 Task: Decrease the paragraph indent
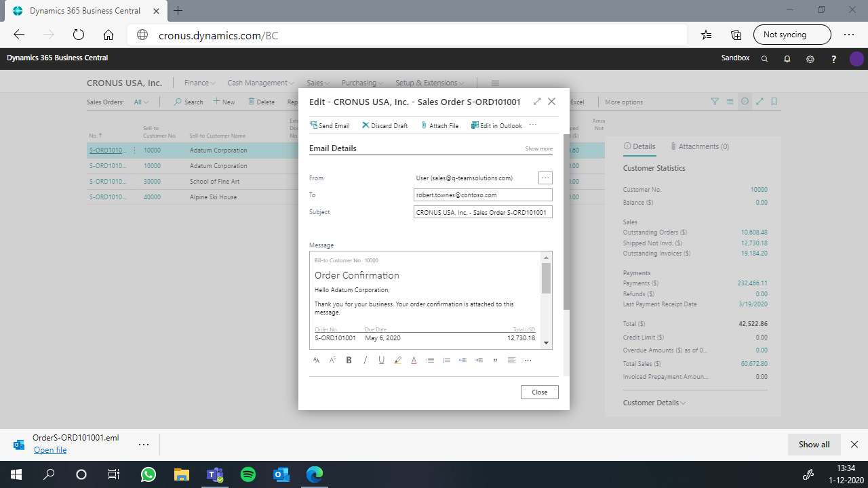click(462, 361)
